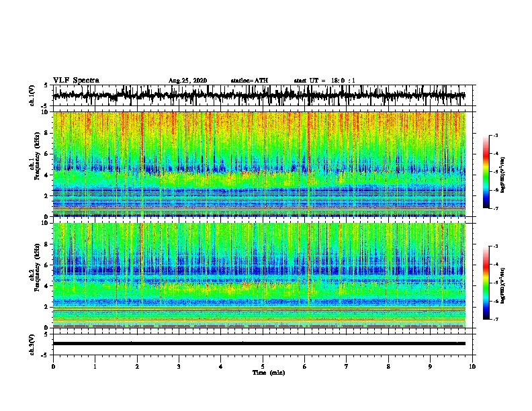The height and width of the screenshot is (411, 532).
Task: Click the "2" kHz tick on ch.2 frequency axis
Action: pos(47,307)
